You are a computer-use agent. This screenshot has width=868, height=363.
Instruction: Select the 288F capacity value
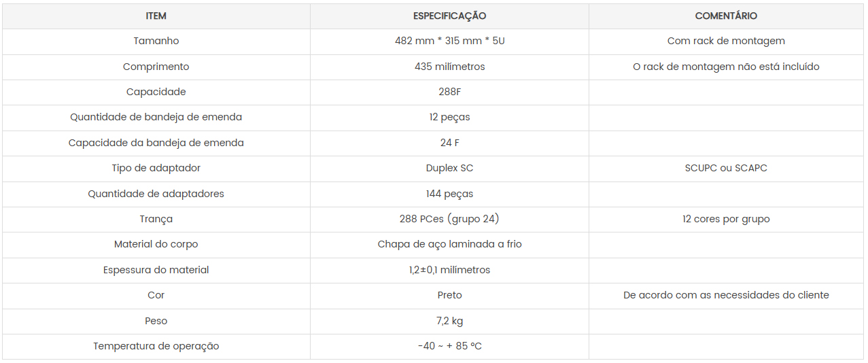point(449,92)
